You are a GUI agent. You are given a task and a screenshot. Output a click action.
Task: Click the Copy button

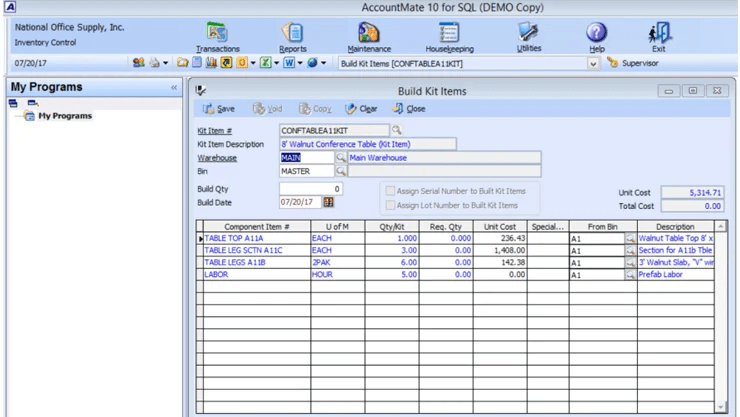tap(315, 108)
